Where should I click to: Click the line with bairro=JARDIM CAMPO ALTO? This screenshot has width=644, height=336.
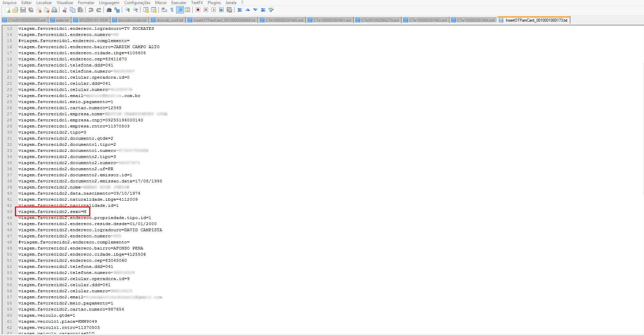(89, 47)
